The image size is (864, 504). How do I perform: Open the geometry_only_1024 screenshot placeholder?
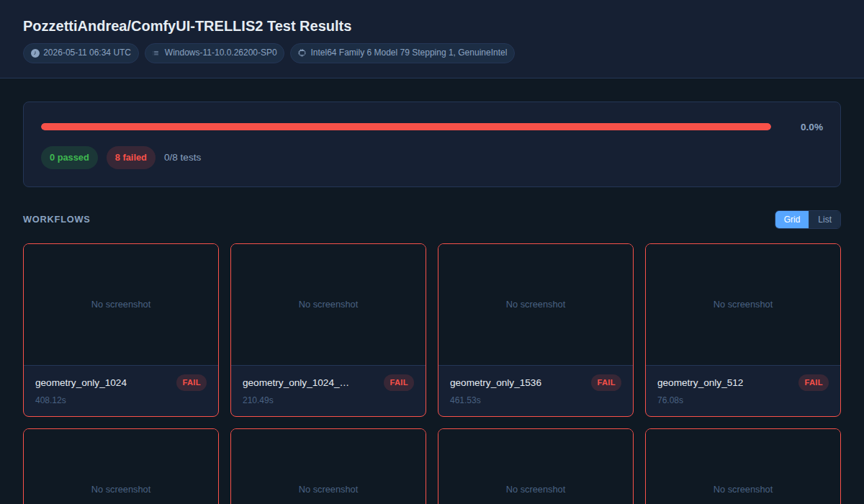[x=121, y=305]
